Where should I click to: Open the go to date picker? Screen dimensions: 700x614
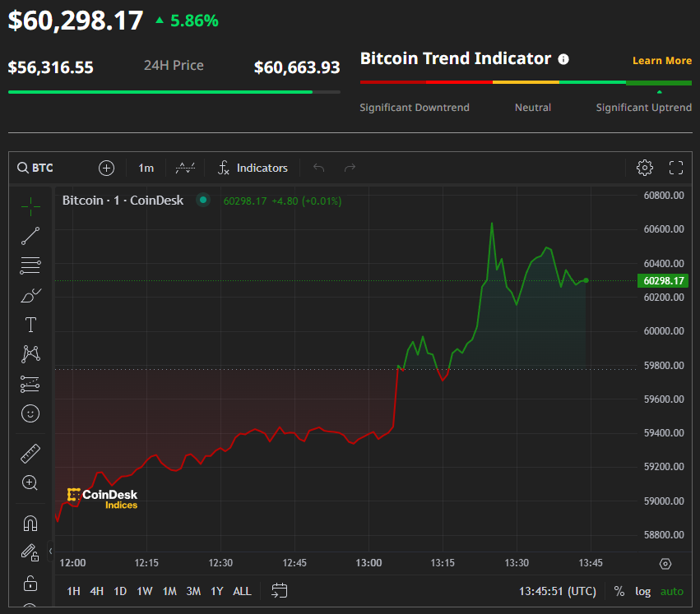(280, 591)
